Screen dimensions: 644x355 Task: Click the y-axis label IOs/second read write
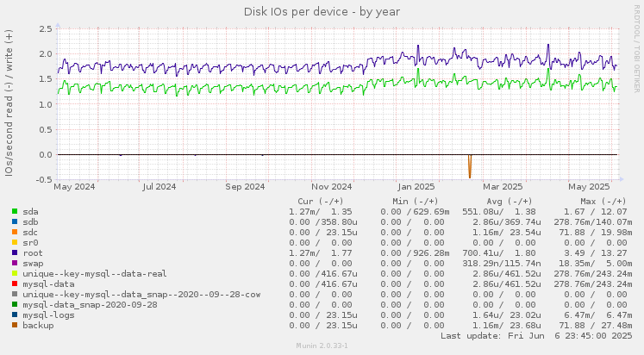pos(9,103)
